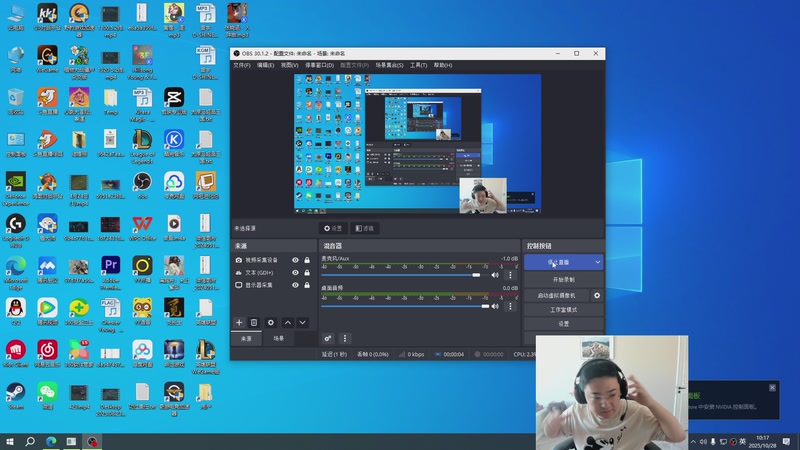Open Edge from the taskbar
The width and height of the screenshot is (800, 450).
[51, 441]
